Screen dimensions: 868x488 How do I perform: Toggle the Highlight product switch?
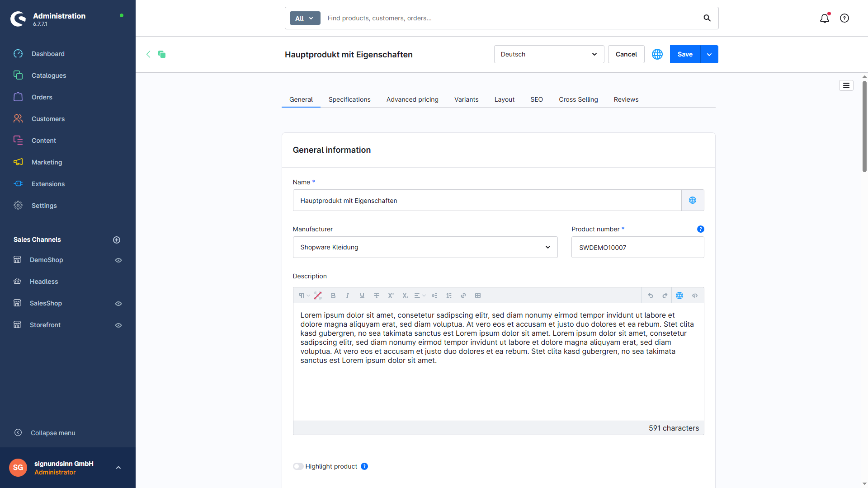point(298,466)
